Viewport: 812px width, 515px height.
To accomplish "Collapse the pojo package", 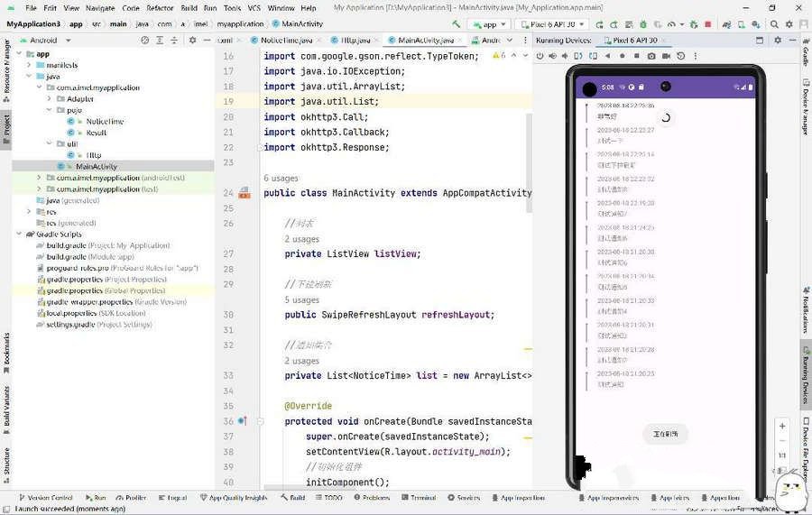I will 50,110.
